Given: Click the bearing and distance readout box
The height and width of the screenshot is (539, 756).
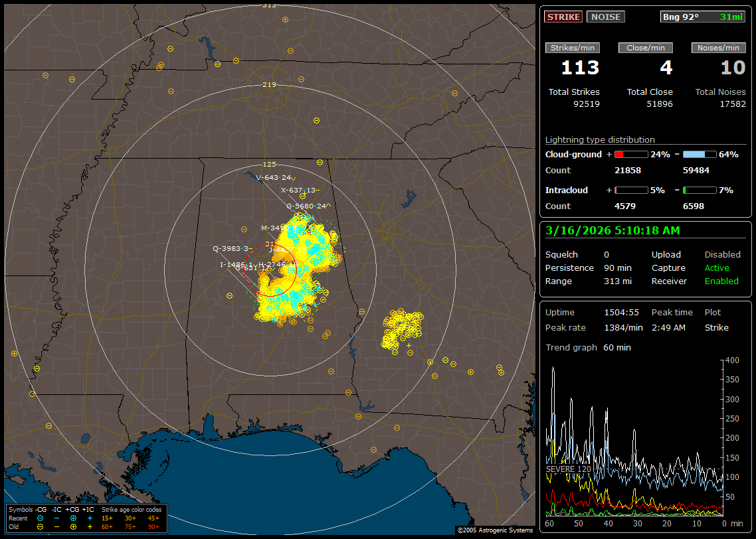Looking at the screenshot, I should point(702,17).
